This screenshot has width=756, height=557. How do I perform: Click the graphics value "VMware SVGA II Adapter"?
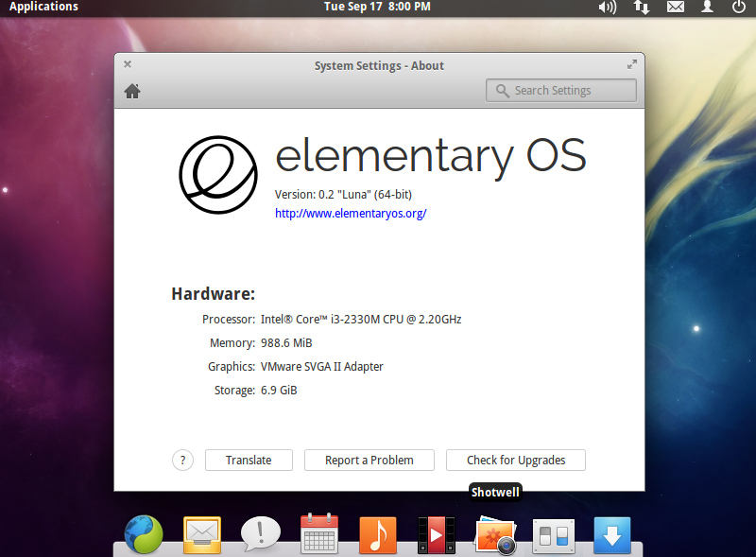tap(322, 367)
